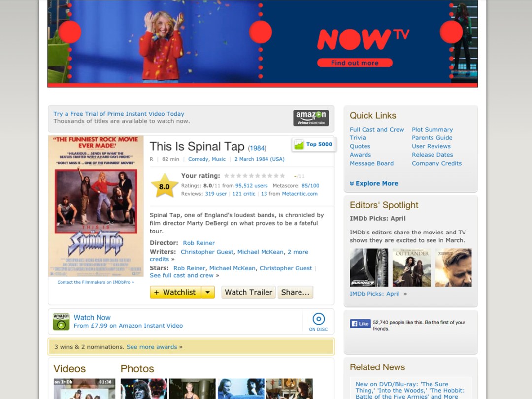
Task: Rate the movie using the first rating star
Action: click(227, 176)
